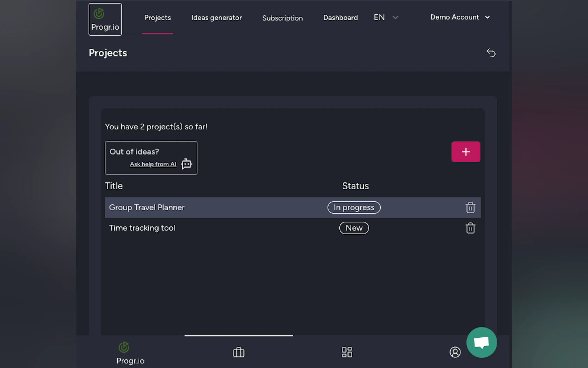Select the Projects tab
588x368 pixels.
[x=157, y=18]
